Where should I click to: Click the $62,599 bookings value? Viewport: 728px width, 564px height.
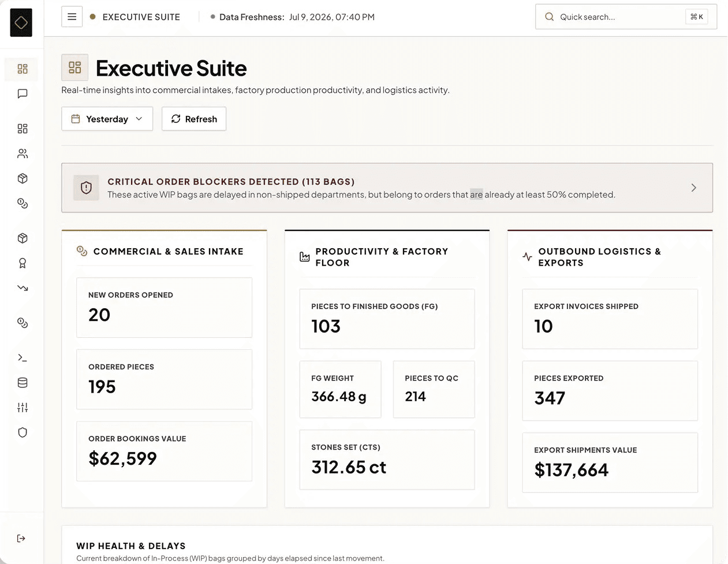(x=122, y=458)
